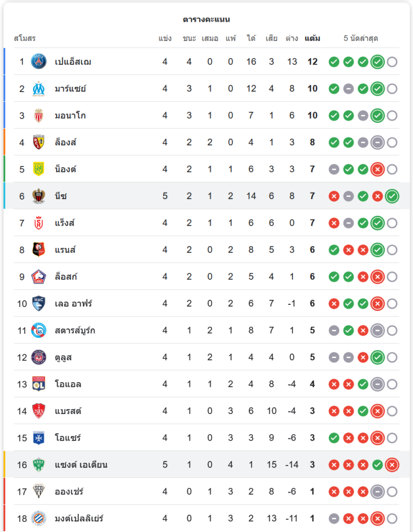
Task: Click the Le Havre HAC logo
Action: pyautogui.click(x=39, y=303)
